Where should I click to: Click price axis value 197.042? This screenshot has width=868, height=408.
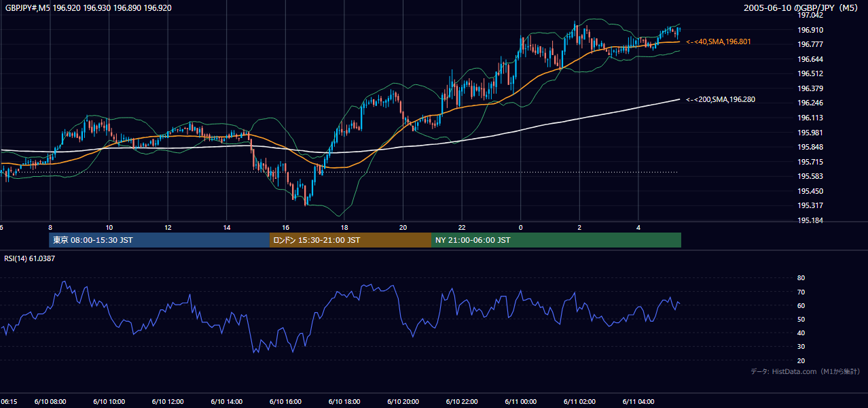pyautogui.click(x=810, y=15)
